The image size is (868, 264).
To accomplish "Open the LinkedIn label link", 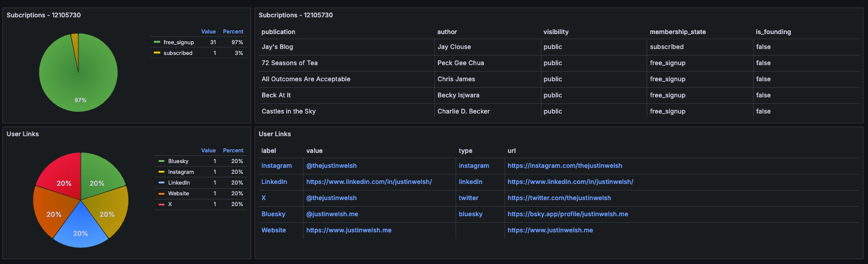I will point(274,182).
